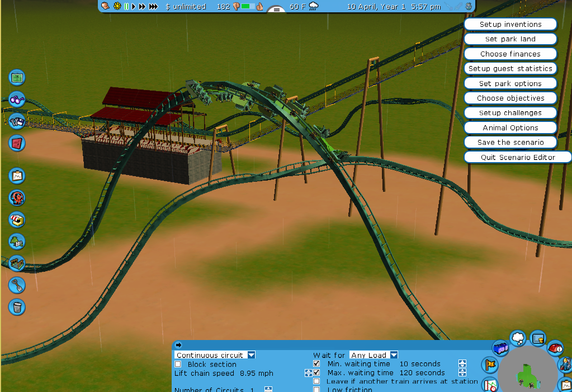This screenshot has height=392, width=572.
Task: Click Save the scenario button
Action: click(x=510, y=143)
